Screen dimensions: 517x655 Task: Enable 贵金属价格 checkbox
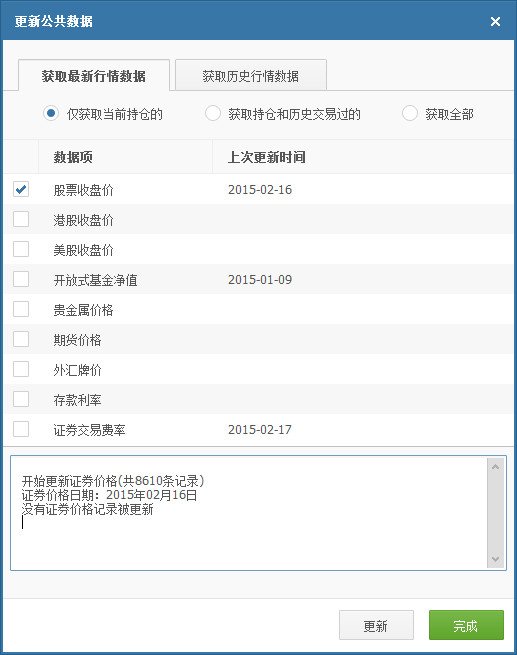[21, 309]
